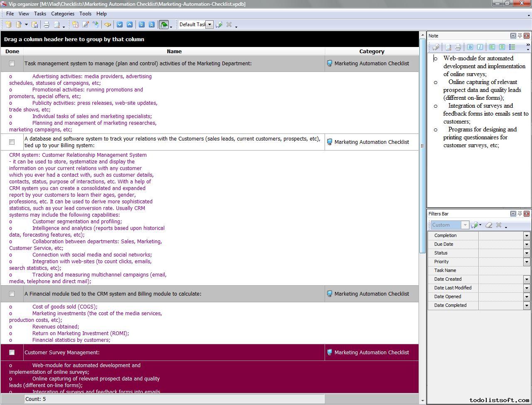532x405 pixels.
Task: Click the Category column header
Action: coord(371,52)
